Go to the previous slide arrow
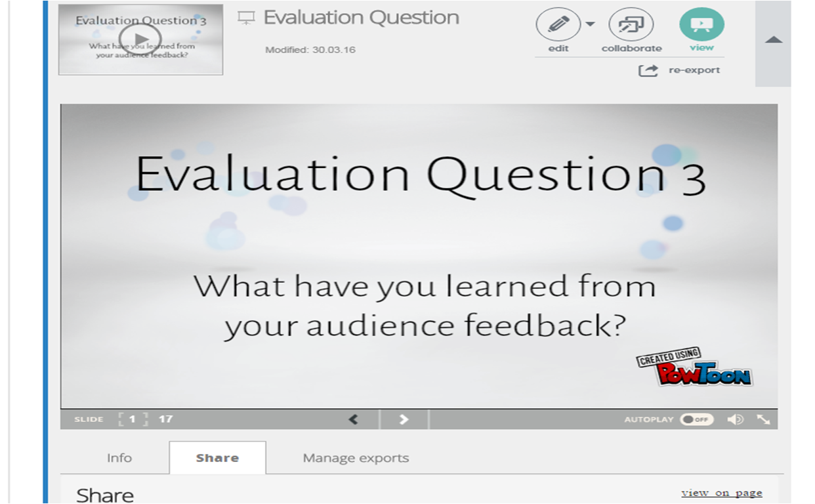The image size is (815, 504). [353, 419]
